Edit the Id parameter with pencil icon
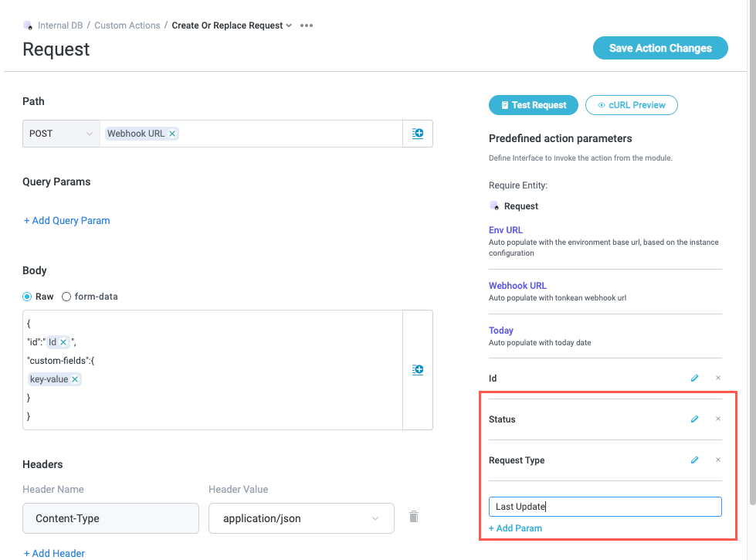The height and width of the screenshot is (560, 756). click(694, 378)
